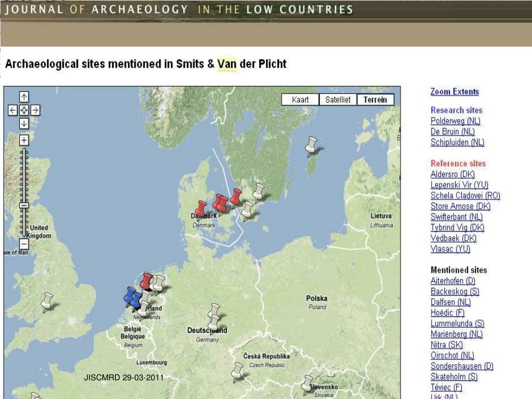Open Lummelunda (S) link
This screenshot has width=532, height=399.
(457, 324)
